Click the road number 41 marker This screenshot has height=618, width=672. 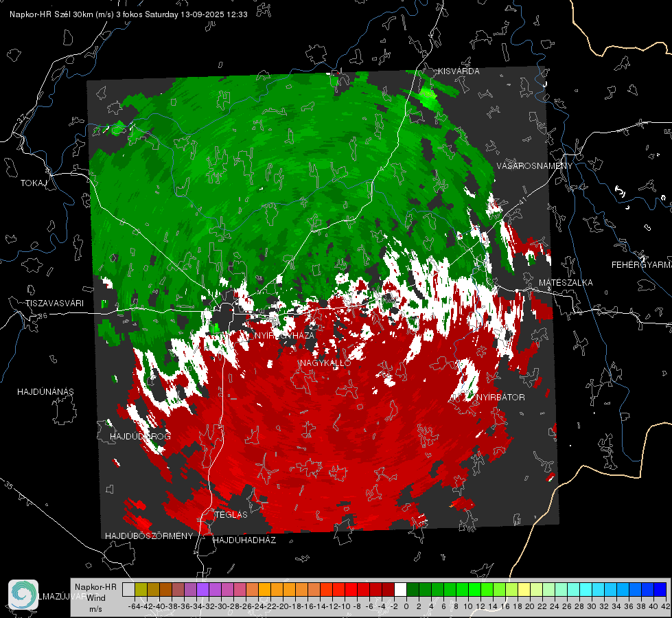click(x=522, y=201)
